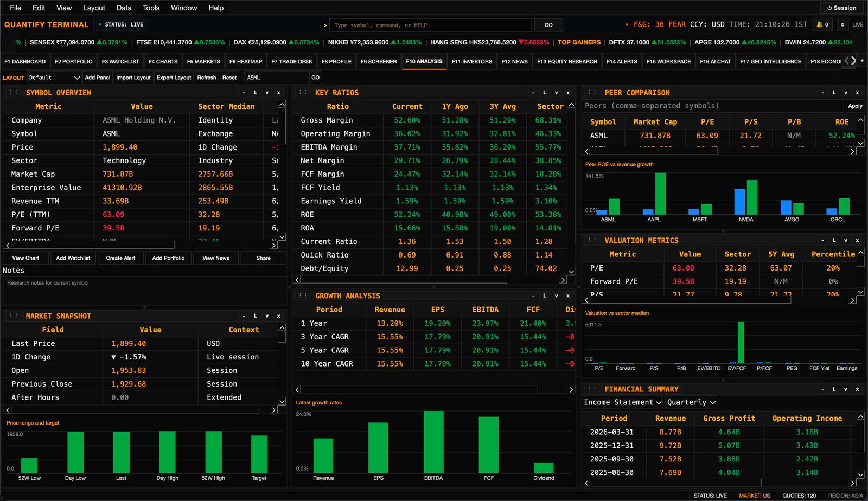Grab Growth Analysis panel drag handle

click(303, 296)
